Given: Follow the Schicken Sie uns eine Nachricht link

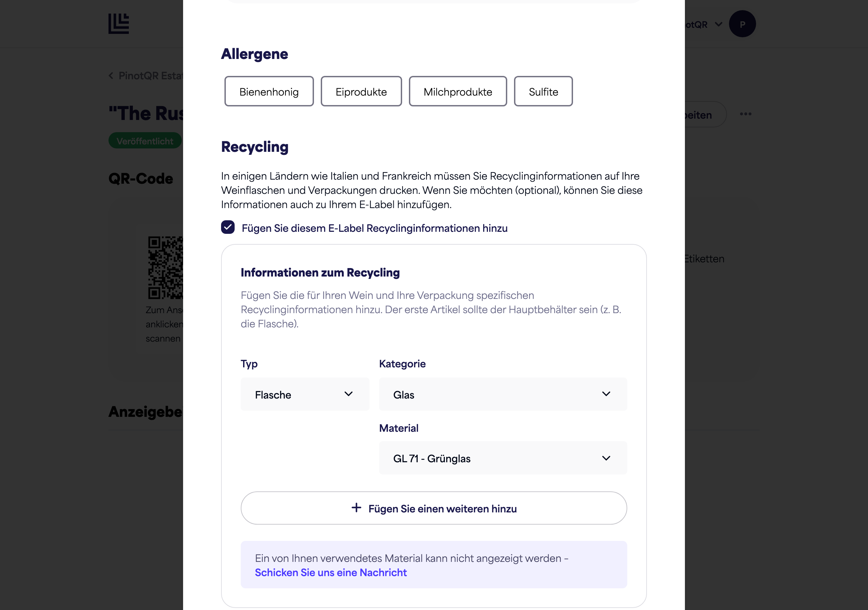Looking at the screenshot, I should tap(331, 573).
